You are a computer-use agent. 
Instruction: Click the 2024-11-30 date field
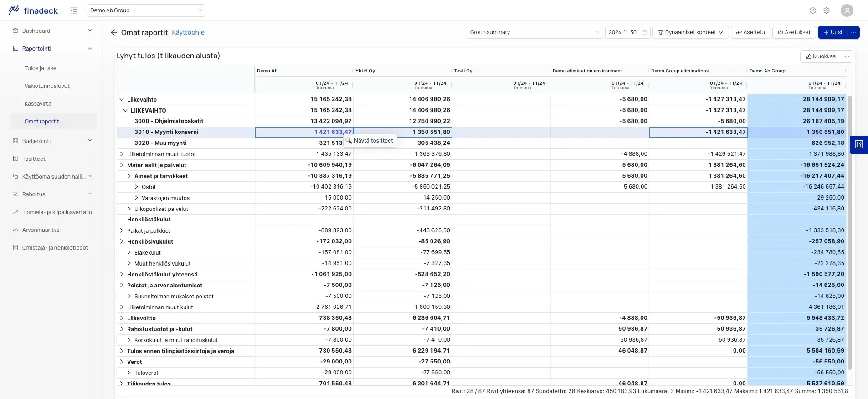point(627,32)
